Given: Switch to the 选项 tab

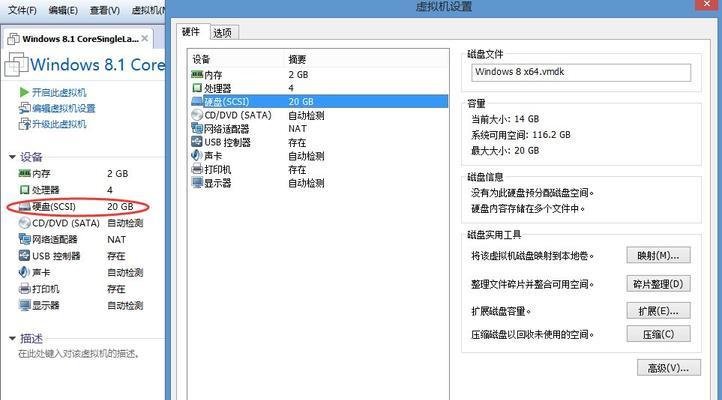Looking at the screenshot, I should (223, 33).
